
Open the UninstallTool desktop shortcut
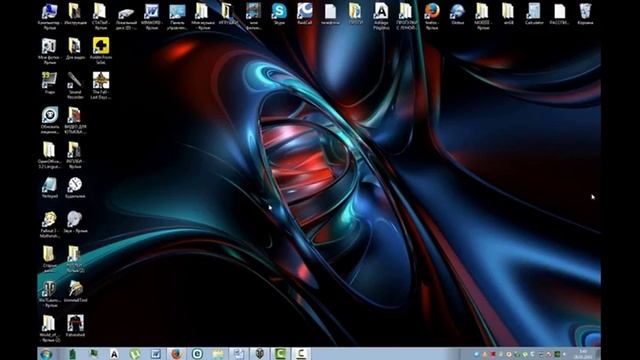(x=75, y=291)
